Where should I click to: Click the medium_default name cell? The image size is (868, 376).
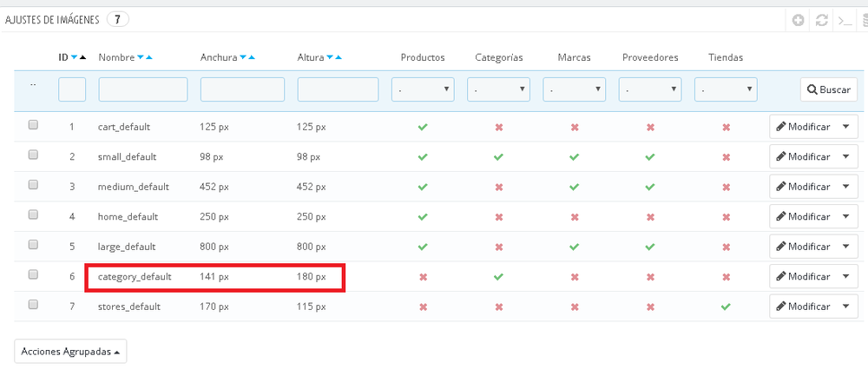point(134,187)
